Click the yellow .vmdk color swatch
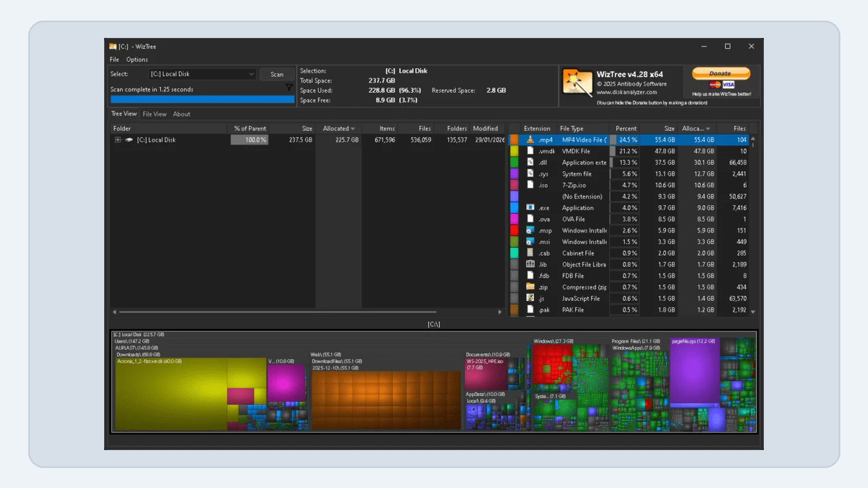 point(514,151)
